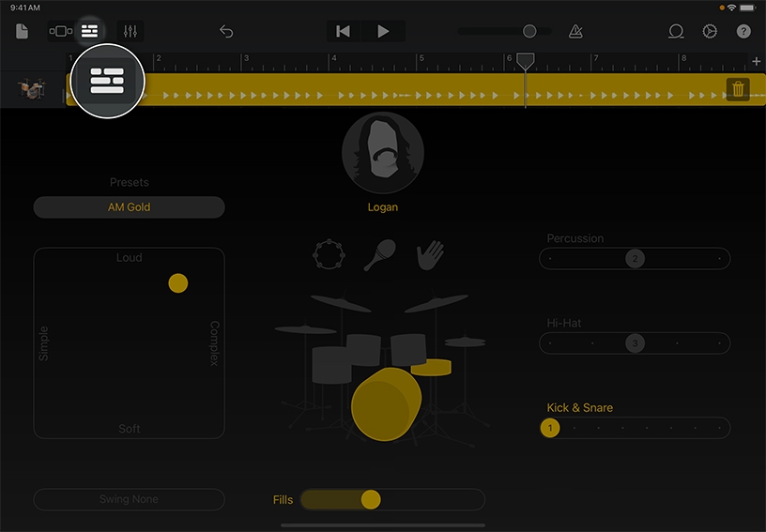The height and width of the screenshot is (532, 766).
Task: Open the AM Gold presets dropdown
Action: point(130,207)
